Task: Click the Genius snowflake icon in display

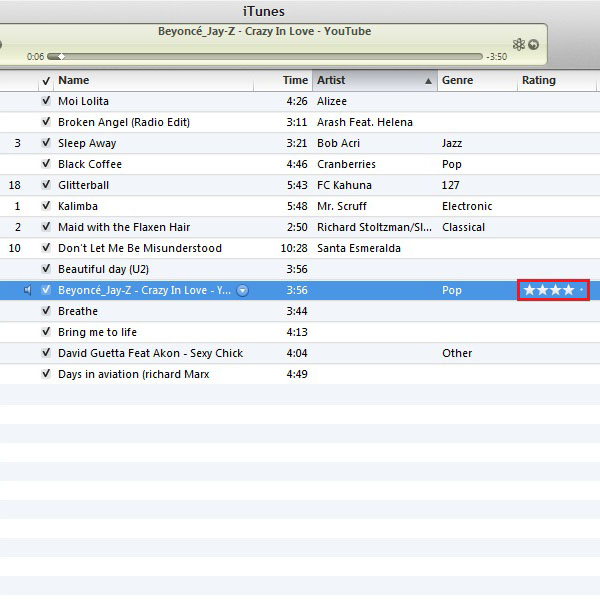Action: (x=518, y=44)
